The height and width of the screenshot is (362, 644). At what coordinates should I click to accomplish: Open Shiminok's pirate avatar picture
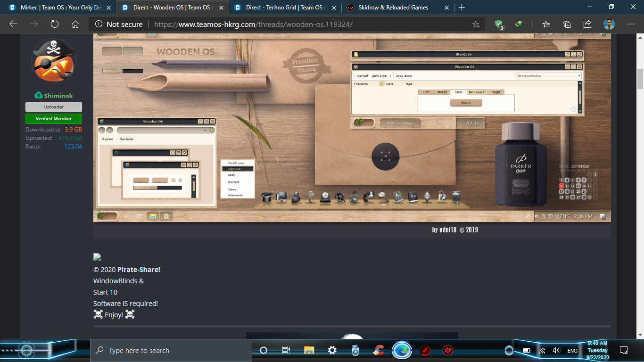tap(54, 61)
